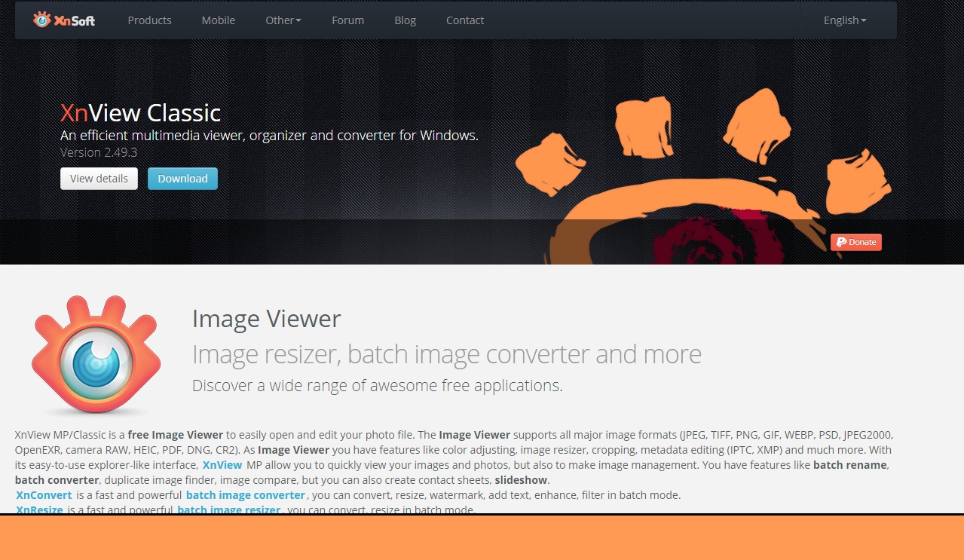Go to the Mobile page
Image resolution: width=964 pixels, height=560 pixels.
pos(218,20)
